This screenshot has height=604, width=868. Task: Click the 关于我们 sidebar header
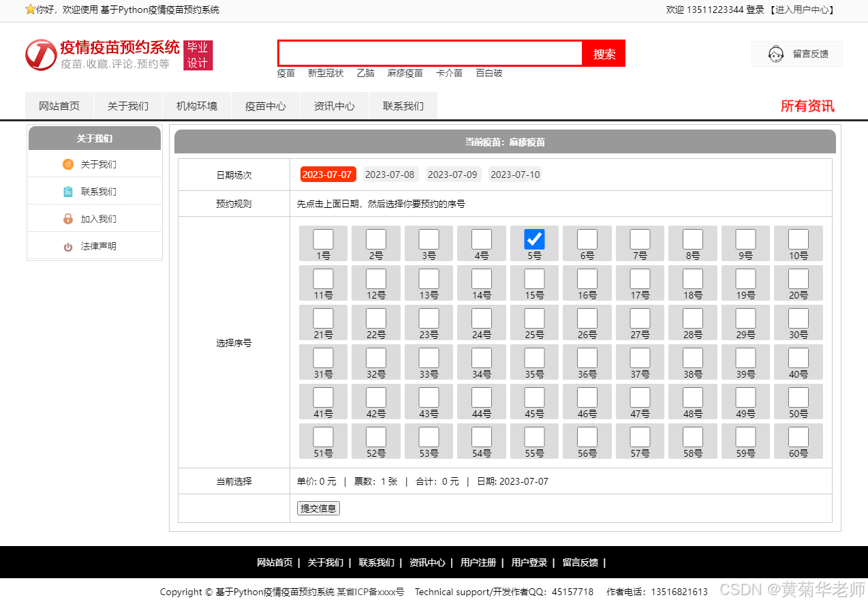[x=95, y=138]
